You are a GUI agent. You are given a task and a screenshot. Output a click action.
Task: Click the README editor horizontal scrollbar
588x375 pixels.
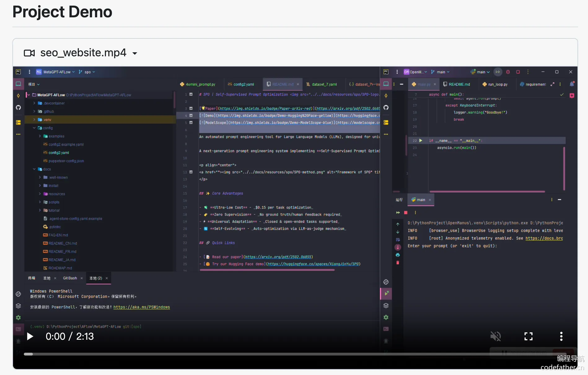[x=267, y=270]
